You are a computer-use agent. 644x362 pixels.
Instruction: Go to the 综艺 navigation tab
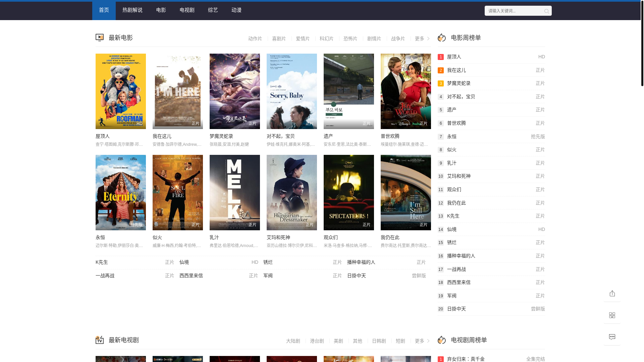[213, 10]
